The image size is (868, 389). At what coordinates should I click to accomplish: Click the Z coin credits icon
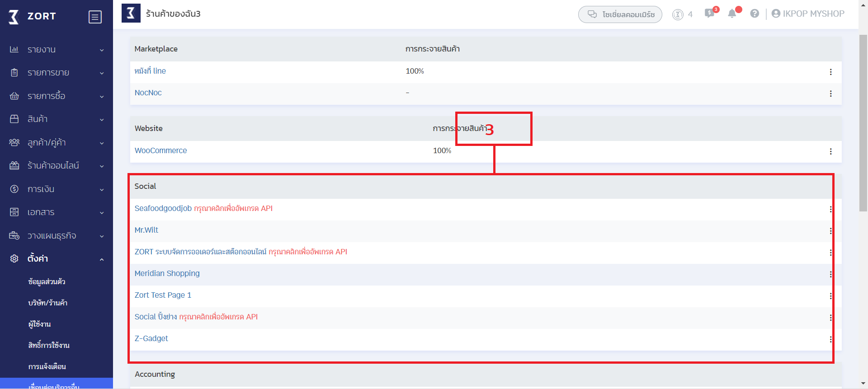[678, 14]
